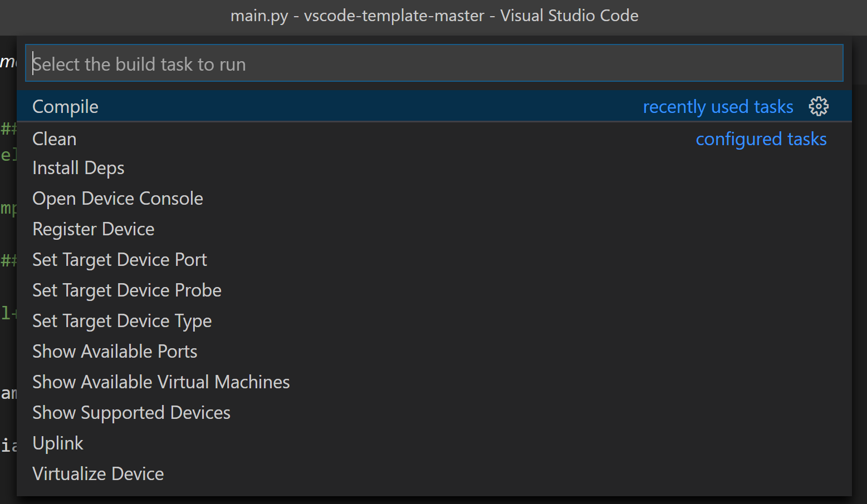Focus the 'Select the build task to run' input
Image resolution: width=867 pixels, height=504 pixels.
tap(434, 63)
